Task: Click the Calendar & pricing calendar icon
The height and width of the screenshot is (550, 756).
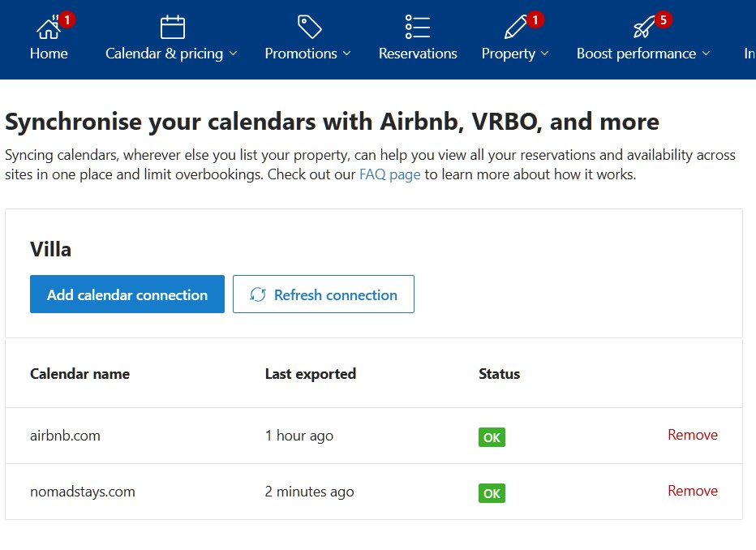Action: click(172, 28)
